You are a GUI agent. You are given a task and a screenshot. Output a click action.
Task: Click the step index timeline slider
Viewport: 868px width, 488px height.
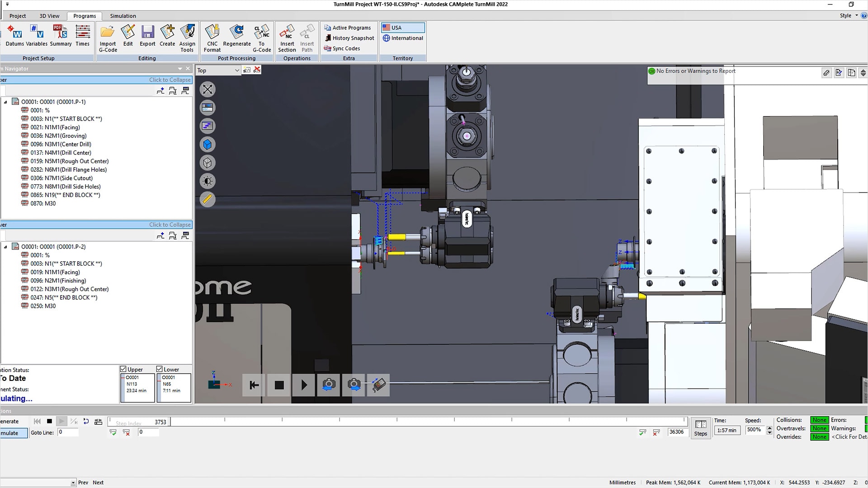[428, 422]
